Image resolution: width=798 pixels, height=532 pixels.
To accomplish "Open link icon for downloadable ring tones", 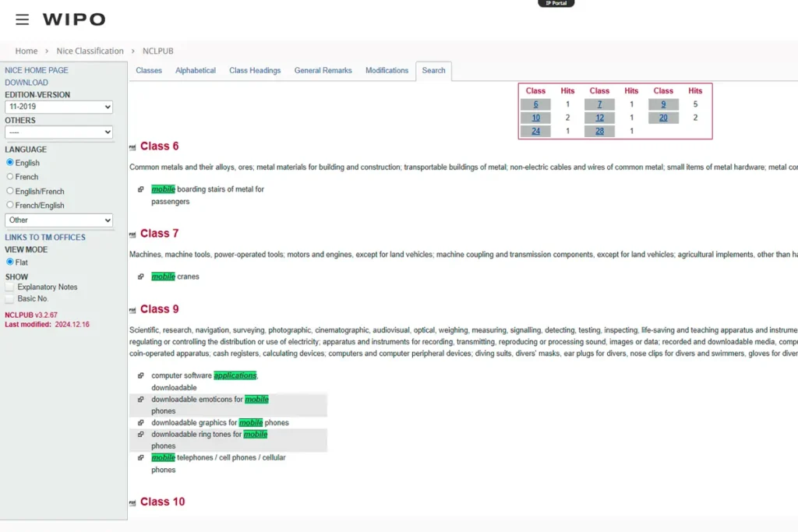I will point(141,435).
